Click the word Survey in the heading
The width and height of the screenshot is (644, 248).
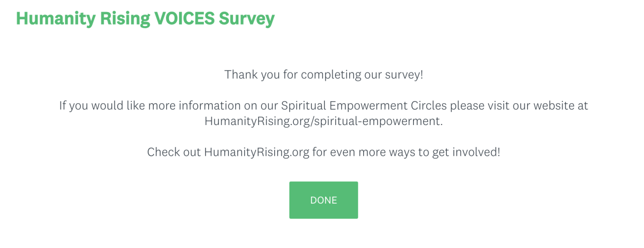pyautogui.click(x=247, y=18)
